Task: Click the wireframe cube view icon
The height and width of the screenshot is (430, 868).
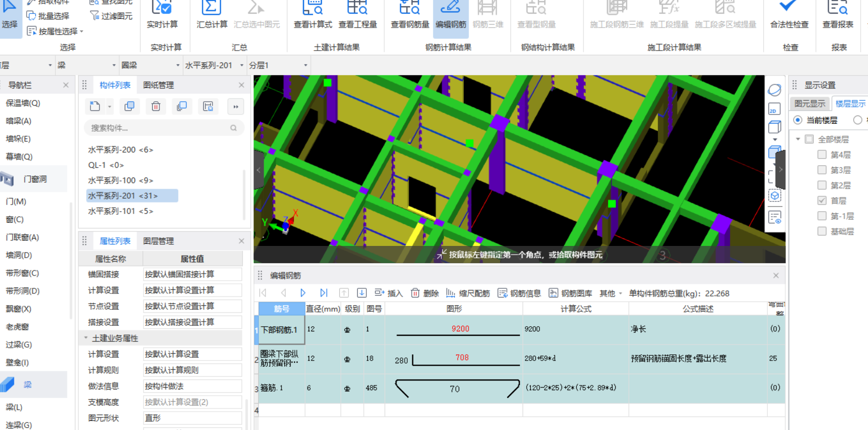Action: [775, 127]
